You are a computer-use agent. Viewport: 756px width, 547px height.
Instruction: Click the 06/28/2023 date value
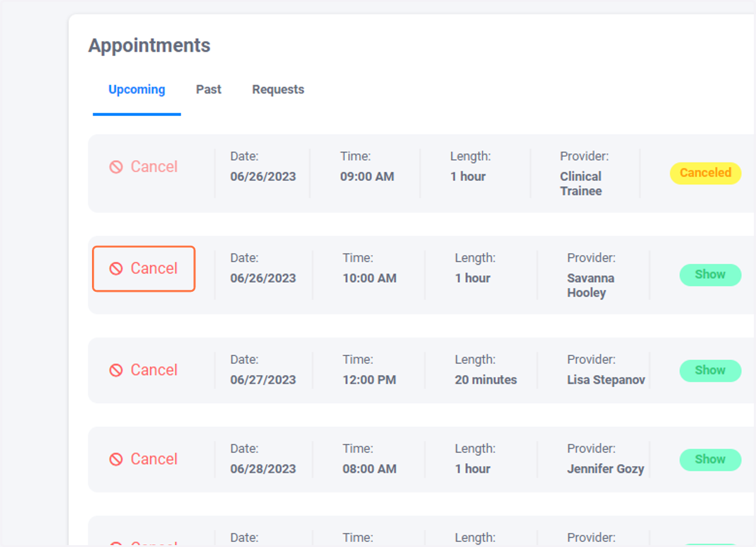pos(263,469)
